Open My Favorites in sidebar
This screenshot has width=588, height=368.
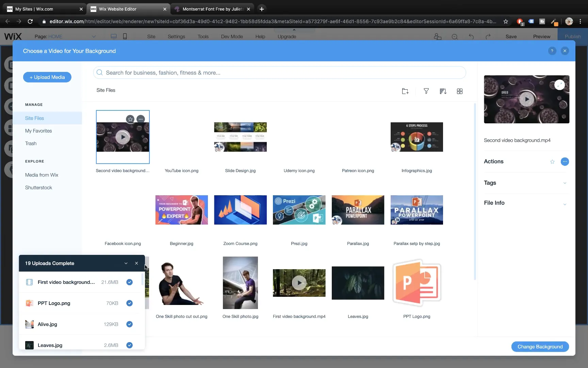38,131
